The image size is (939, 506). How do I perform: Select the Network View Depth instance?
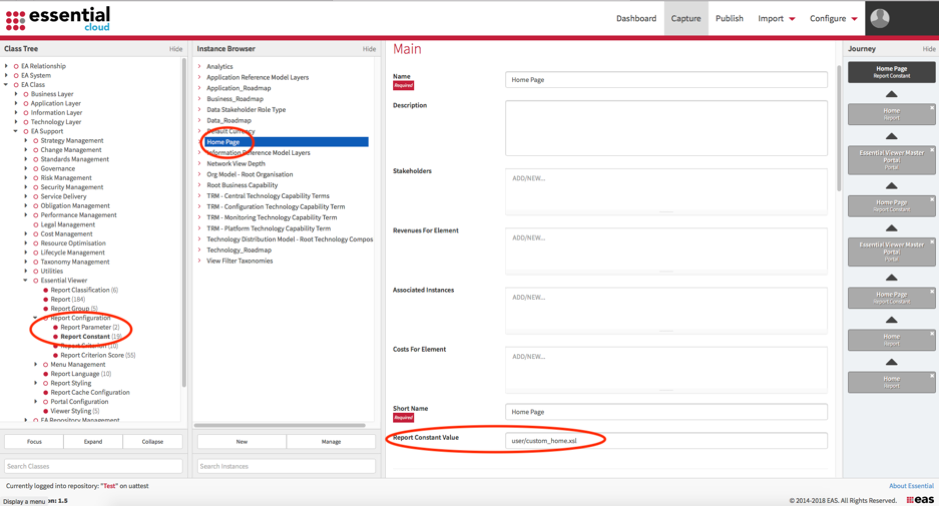point(236,163)
